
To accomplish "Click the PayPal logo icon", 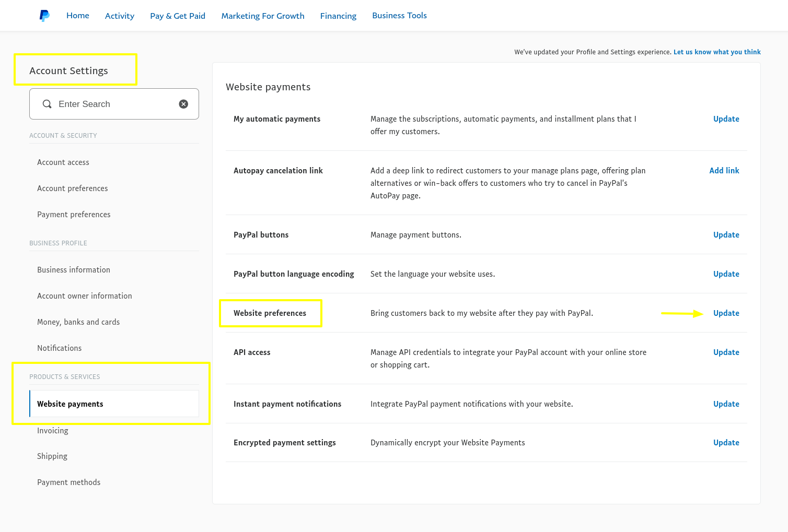I will tap(44, 16).
